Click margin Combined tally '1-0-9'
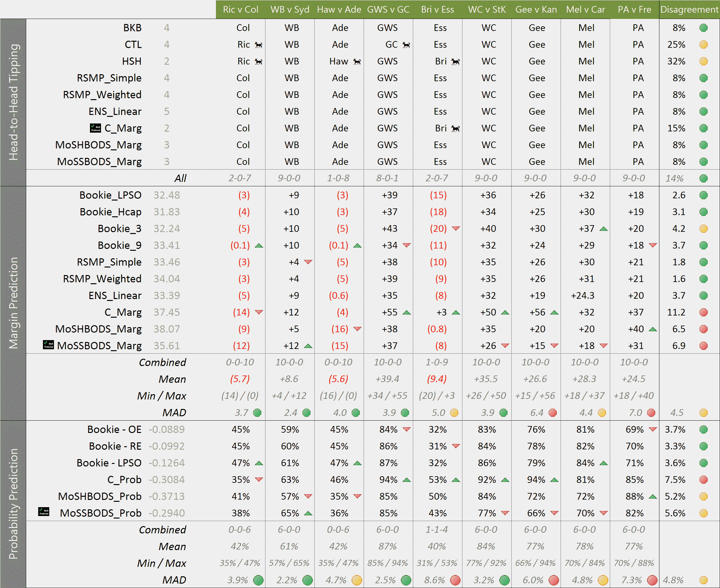This screenshot has width=720, height=588. point(437,363)
